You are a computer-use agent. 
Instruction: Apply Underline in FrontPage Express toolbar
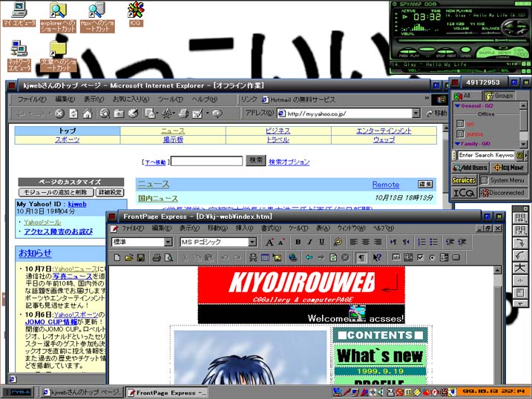pyautogui.click(x=321, y=242)
